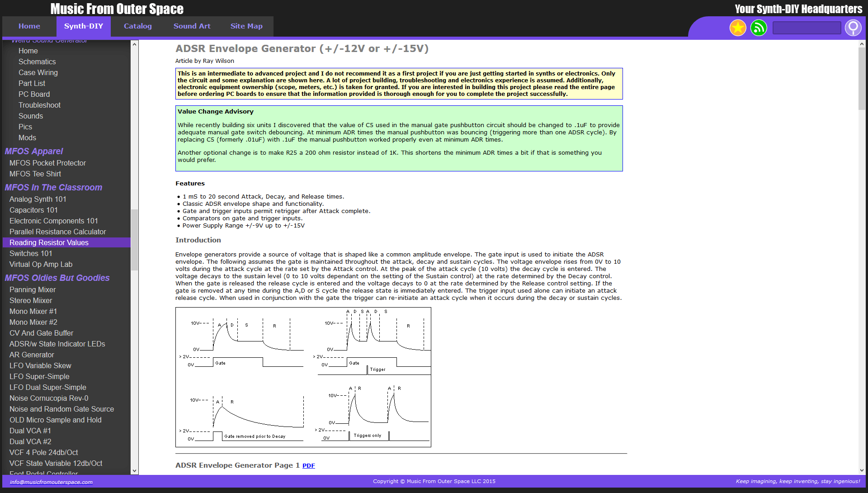The image size is (868, 493).
Task: Click the sidebar scroll up arrow
Action: click(134, 44)
